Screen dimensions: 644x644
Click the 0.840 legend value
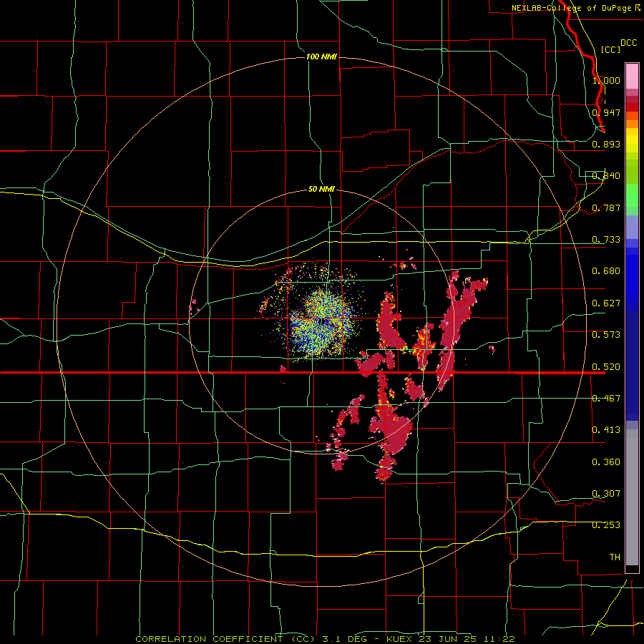[606, 176]
